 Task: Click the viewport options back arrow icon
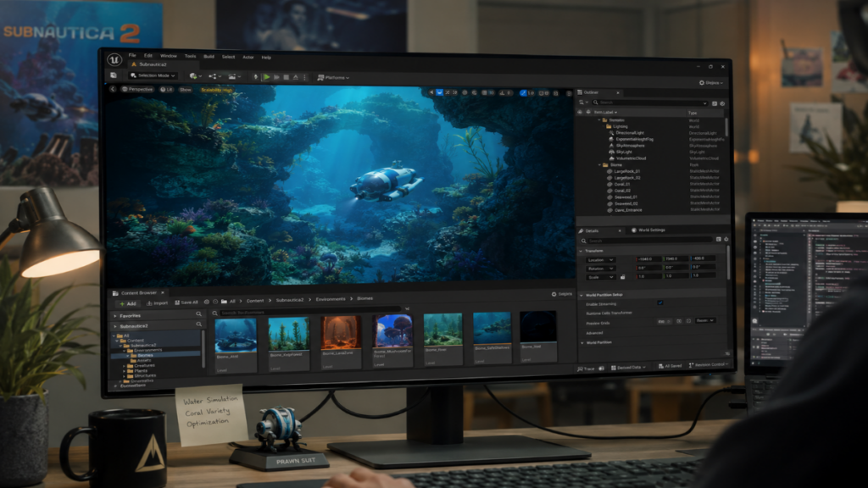click(x=113, y=88)
